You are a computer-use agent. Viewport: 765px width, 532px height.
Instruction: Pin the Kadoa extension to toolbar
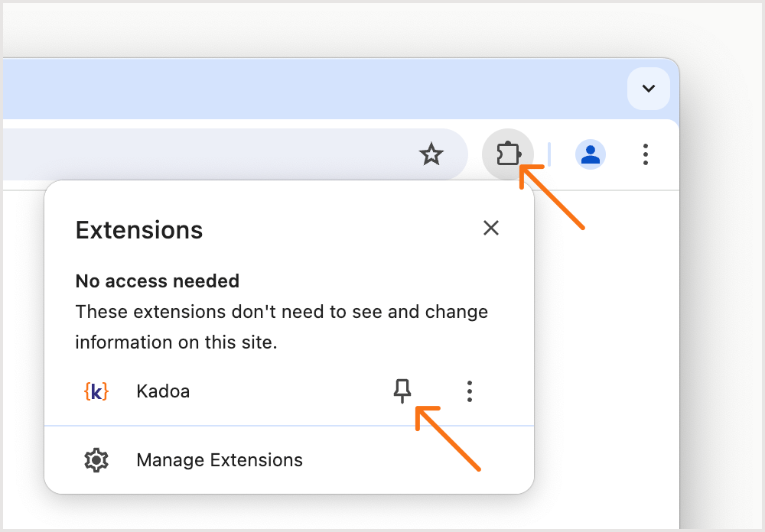pyautogui.click(x=402, y=391)
